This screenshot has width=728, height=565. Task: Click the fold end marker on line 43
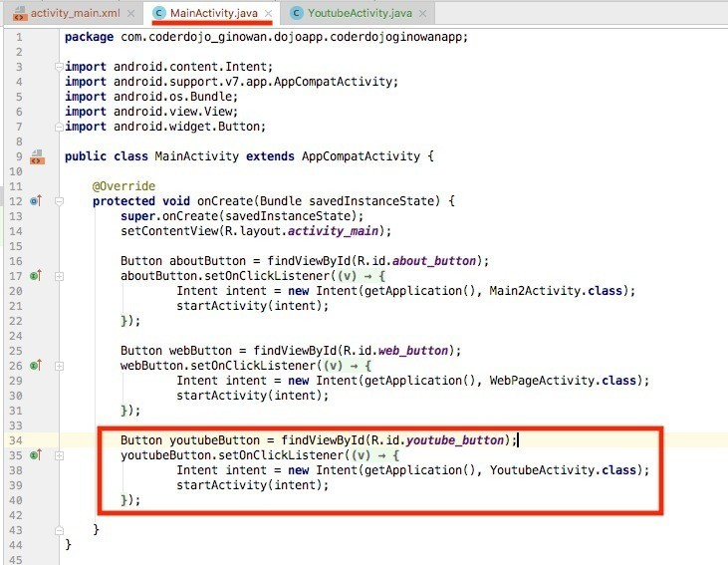60,529
